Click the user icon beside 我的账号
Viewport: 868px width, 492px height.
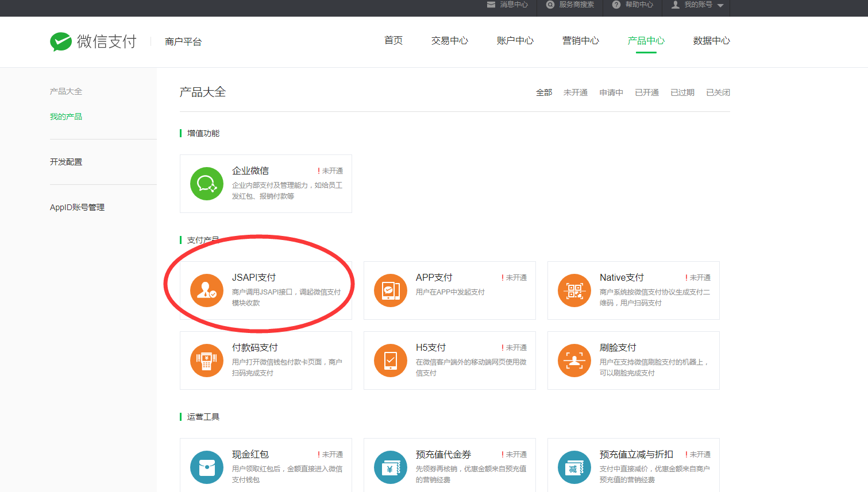coord(676,5)
